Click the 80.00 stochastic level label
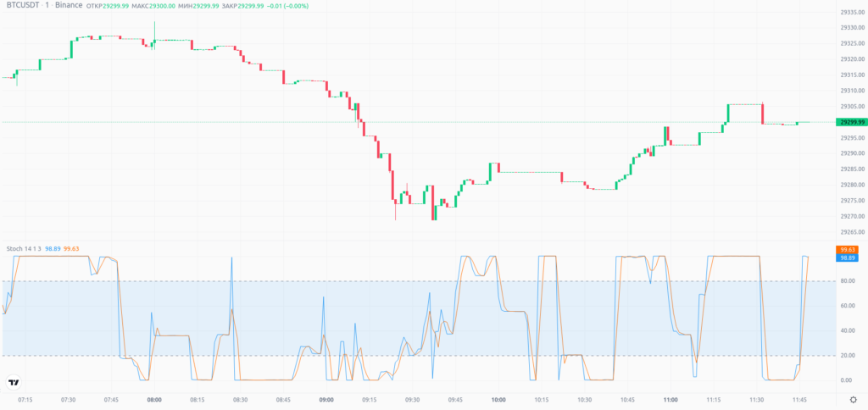 point(848,281)
